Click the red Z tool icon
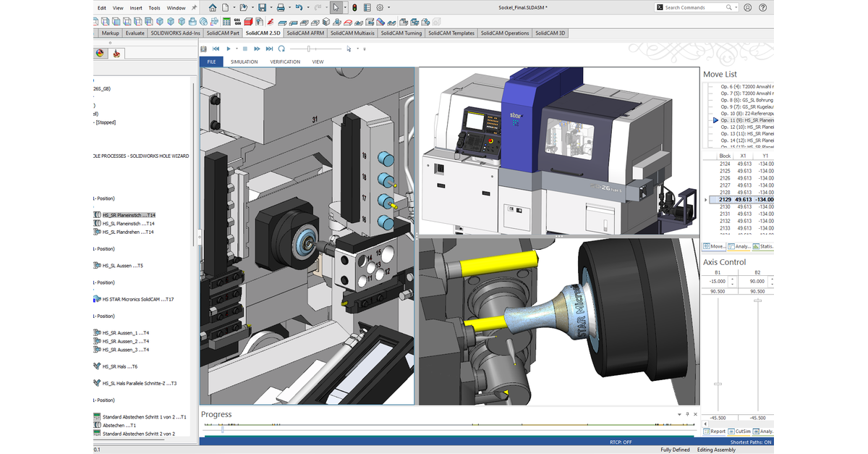868x454 pixels. 271,22
